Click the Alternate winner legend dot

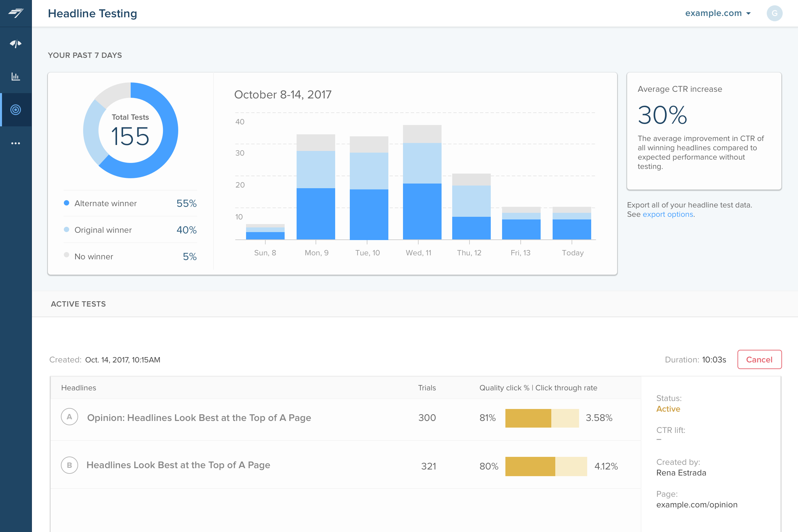pyautogui.click(x=66, y=203)
